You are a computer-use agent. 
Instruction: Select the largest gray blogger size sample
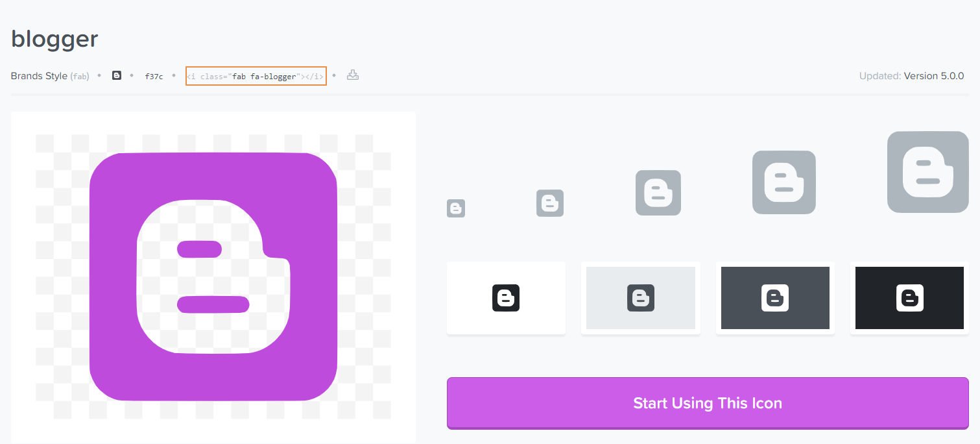[x=928, y=172]
